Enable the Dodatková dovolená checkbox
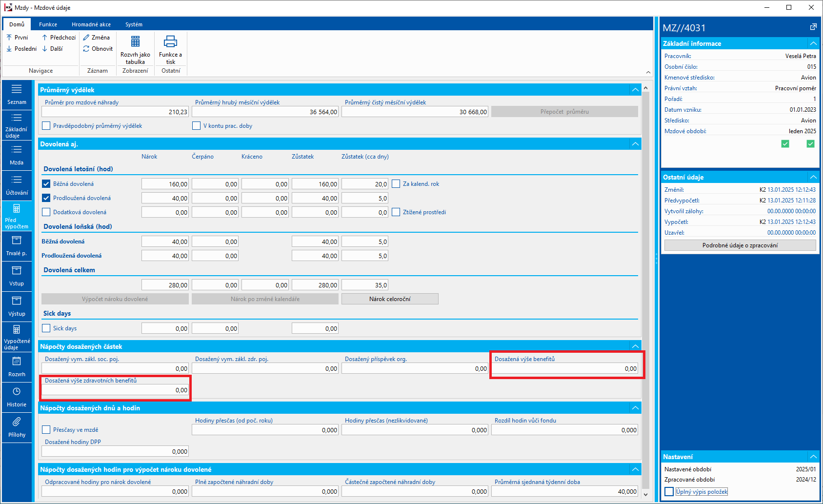Screen dimensions: 823x504 46,212
